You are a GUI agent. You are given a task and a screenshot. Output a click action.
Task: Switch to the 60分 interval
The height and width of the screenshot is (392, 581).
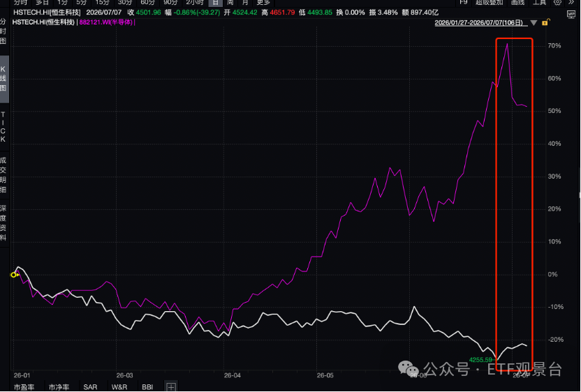[x=147, y=3]
